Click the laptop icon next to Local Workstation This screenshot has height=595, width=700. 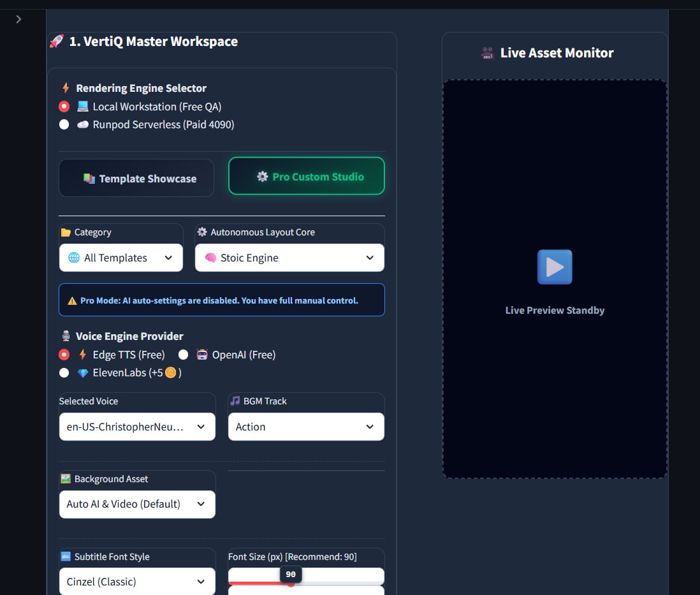pyautogui.click(x=83, y=107)
